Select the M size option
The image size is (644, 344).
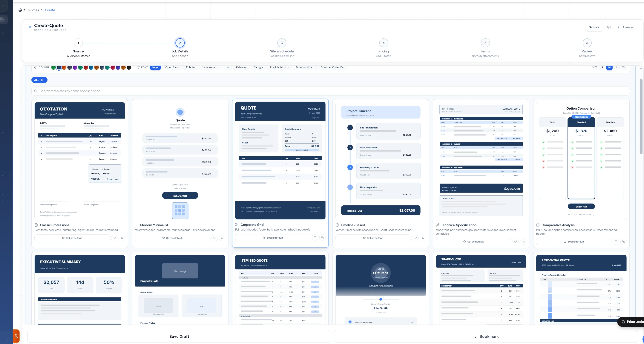609,67
